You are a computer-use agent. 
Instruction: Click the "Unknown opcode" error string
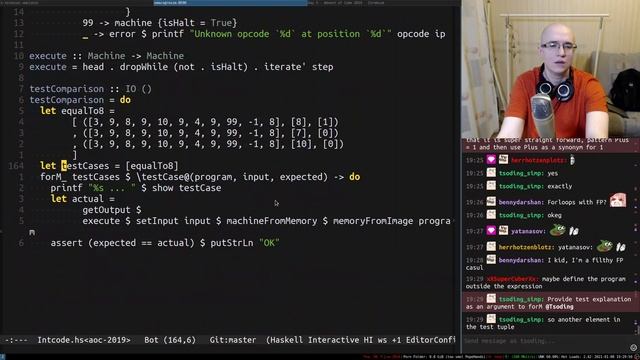(290, 34)
